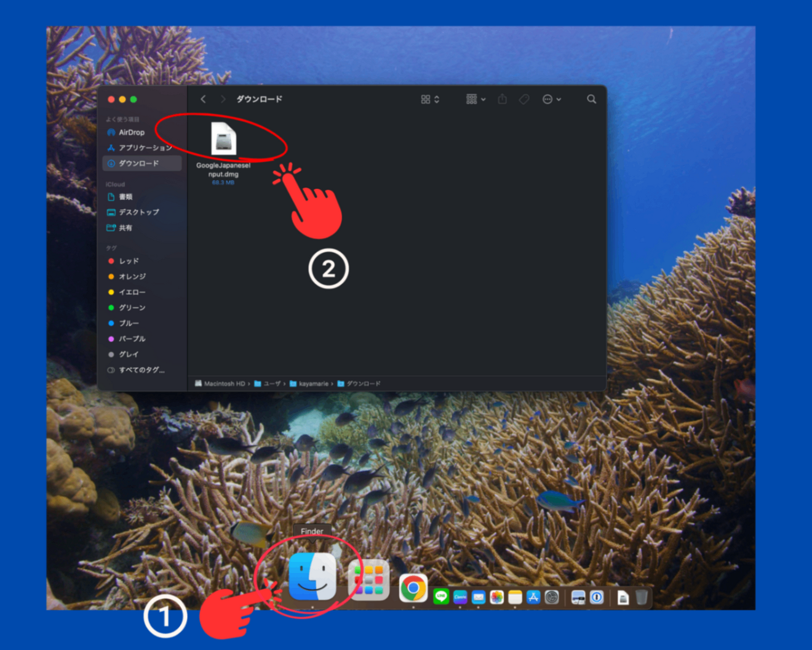The height and width of the screenshot is (650, 812).
Task: Filter by the パープル tag
Action: pos(141,339)
